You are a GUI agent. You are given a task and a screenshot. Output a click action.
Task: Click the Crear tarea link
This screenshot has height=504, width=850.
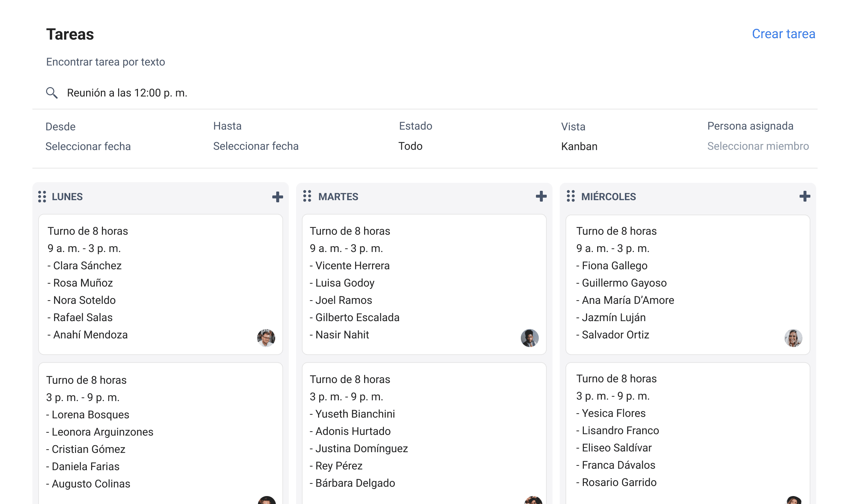tap(784, 33)
